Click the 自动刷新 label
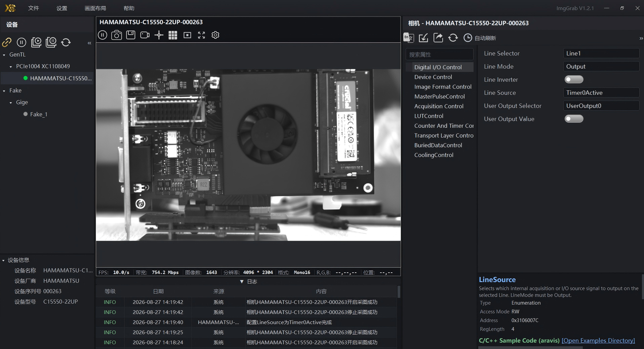Screen dimensions: 644x349 click(x=485, y=38)
